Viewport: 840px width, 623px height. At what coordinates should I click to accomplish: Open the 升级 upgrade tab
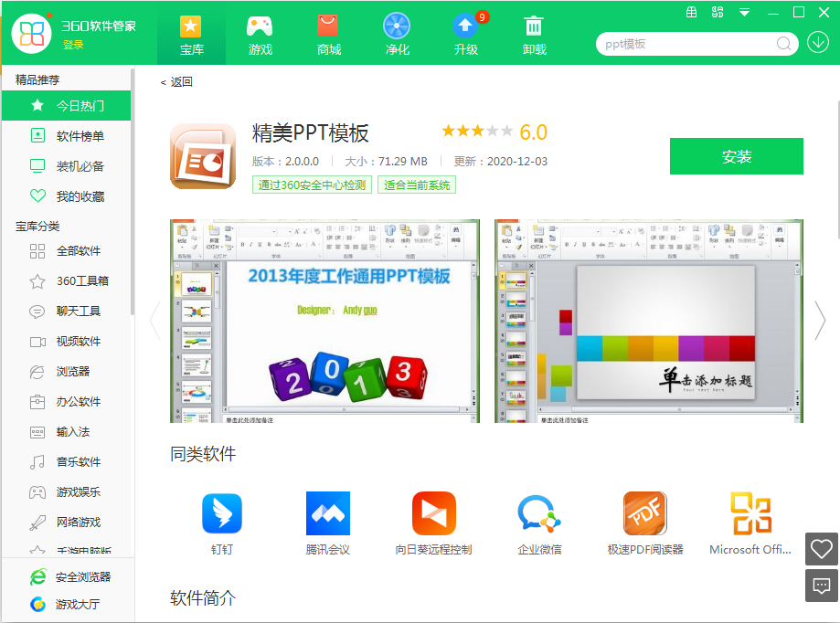click(465, 35)
